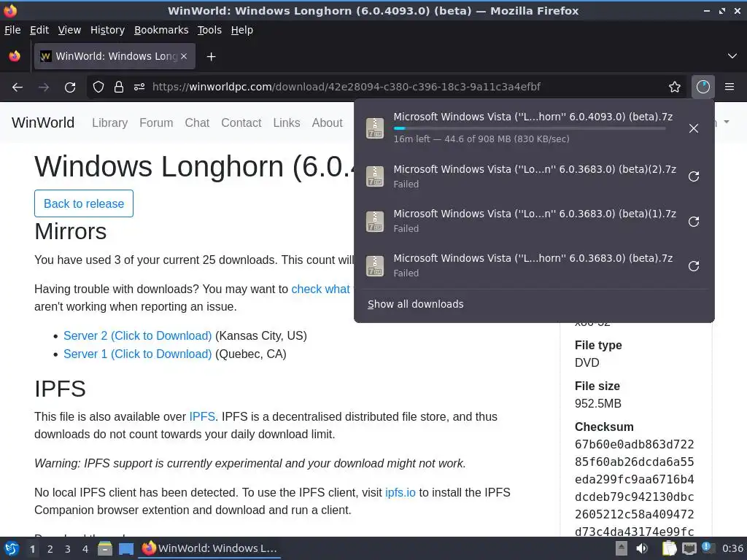The width and height of the screenshot is (747, 560).
Task: Click the show desktop taskbar icon
Action: 125,548
